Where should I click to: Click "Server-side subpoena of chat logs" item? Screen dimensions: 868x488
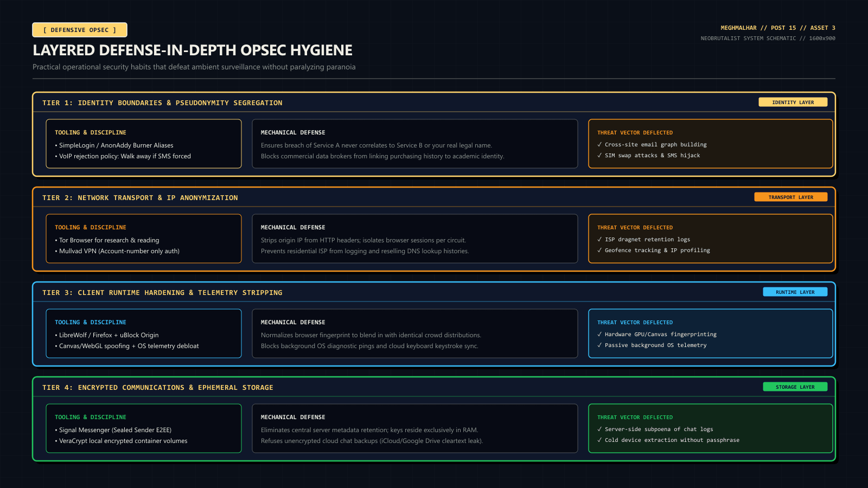coord(655,429)
